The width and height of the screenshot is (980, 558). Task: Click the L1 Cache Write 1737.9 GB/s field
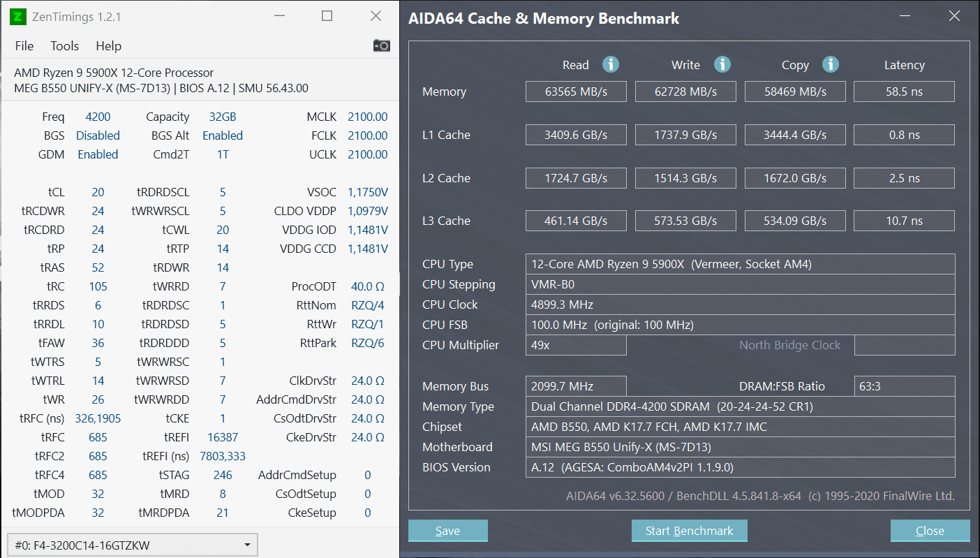(685, 135)
